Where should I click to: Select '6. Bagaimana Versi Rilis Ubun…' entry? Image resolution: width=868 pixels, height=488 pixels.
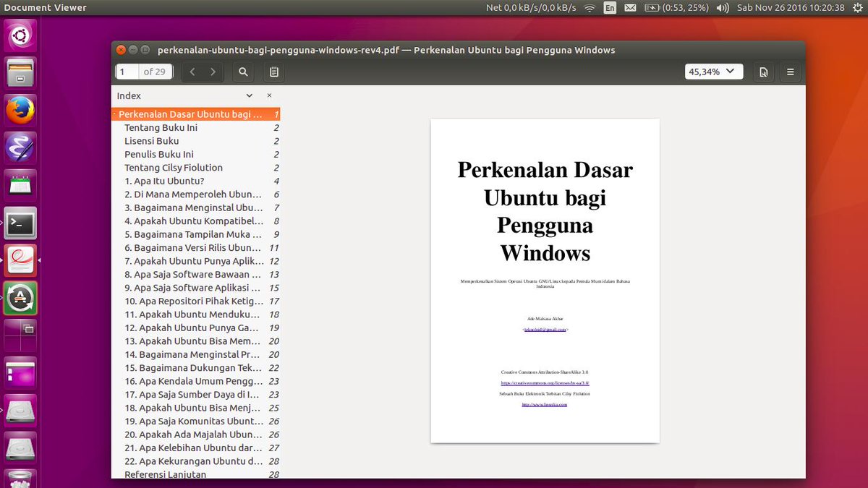click(x=196, y=248)
